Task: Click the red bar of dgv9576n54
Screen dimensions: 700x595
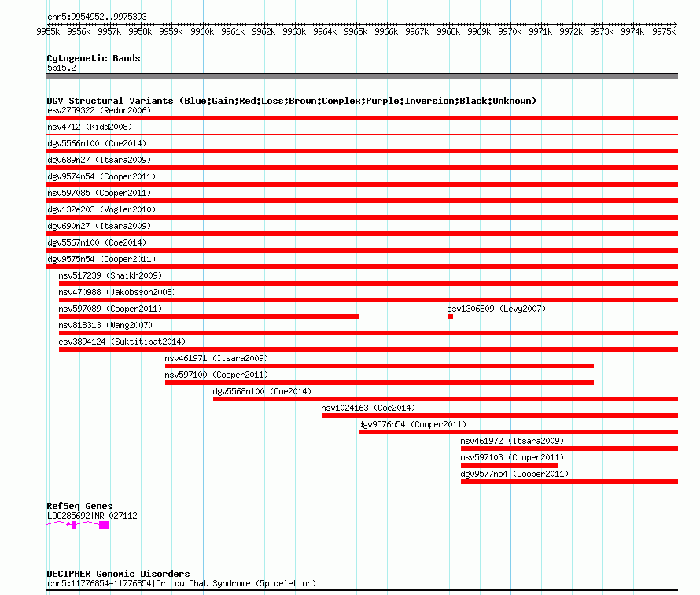Action: (x=518, y=432)
